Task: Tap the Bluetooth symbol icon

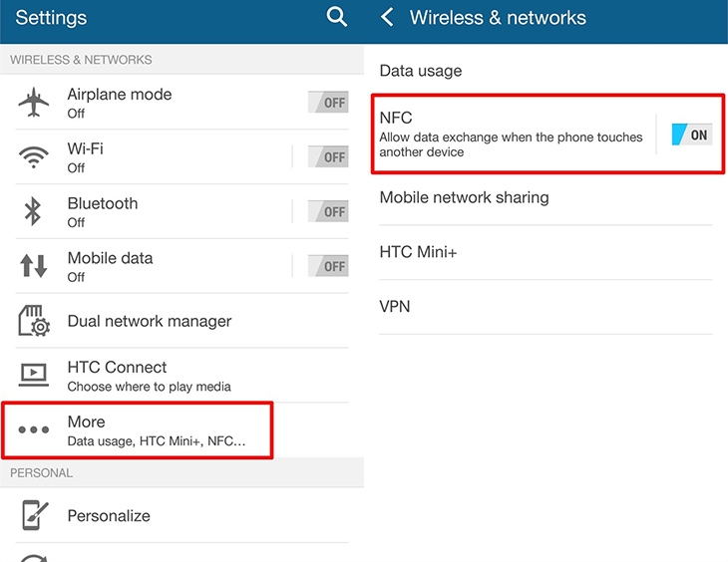Action: coord(33,211)
